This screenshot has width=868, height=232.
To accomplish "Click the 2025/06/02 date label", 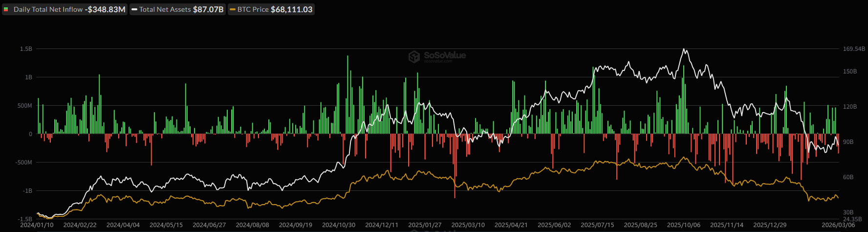I will tap(554, 225).
